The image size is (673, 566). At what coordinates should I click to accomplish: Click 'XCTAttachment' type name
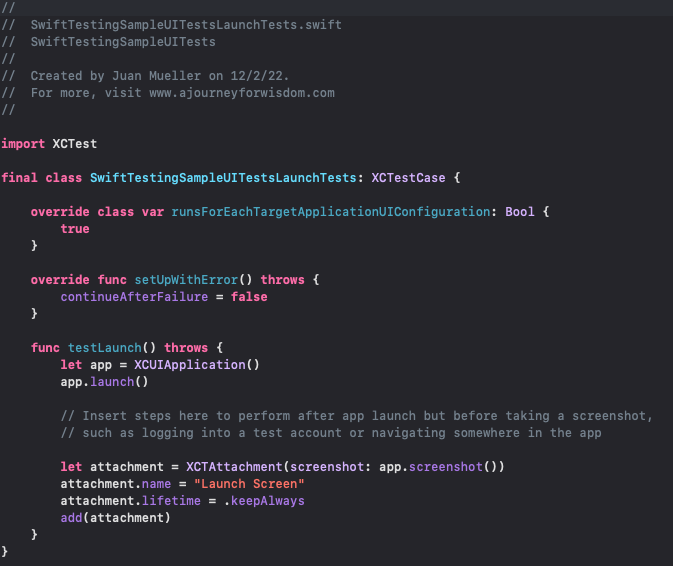coord(234,467)
